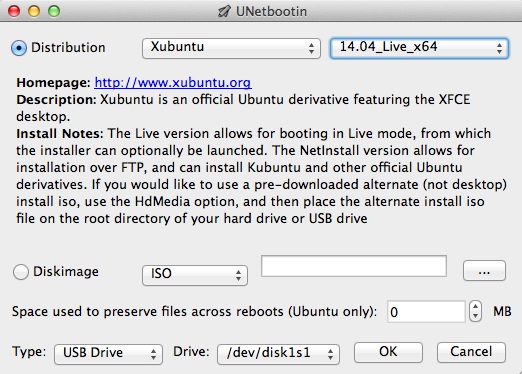
Task: Open the USB Drive type dropdown
Action: [108, 354]
